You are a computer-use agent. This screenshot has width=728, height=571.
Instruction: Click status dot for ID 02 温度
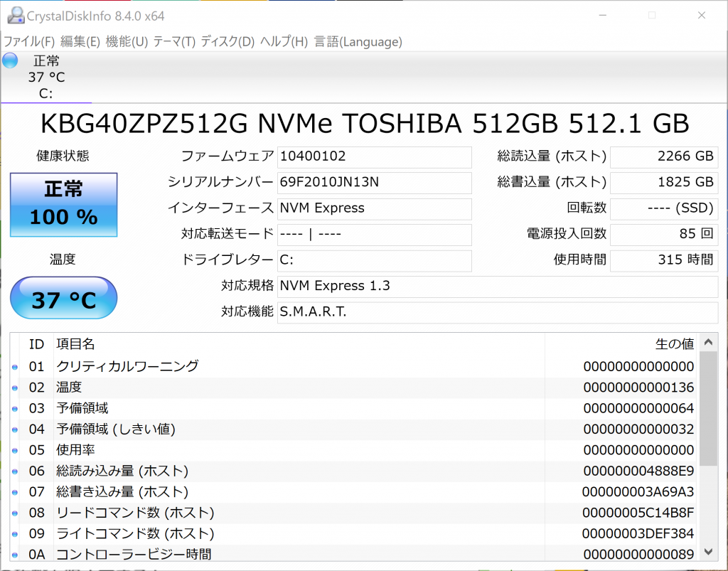tap(15, 388)
